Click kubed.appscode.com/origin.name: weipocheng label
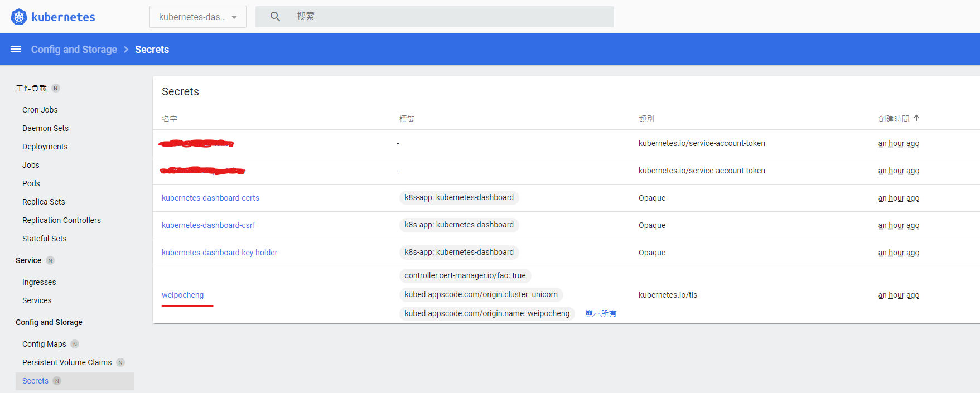 click(x=487, y=314)
